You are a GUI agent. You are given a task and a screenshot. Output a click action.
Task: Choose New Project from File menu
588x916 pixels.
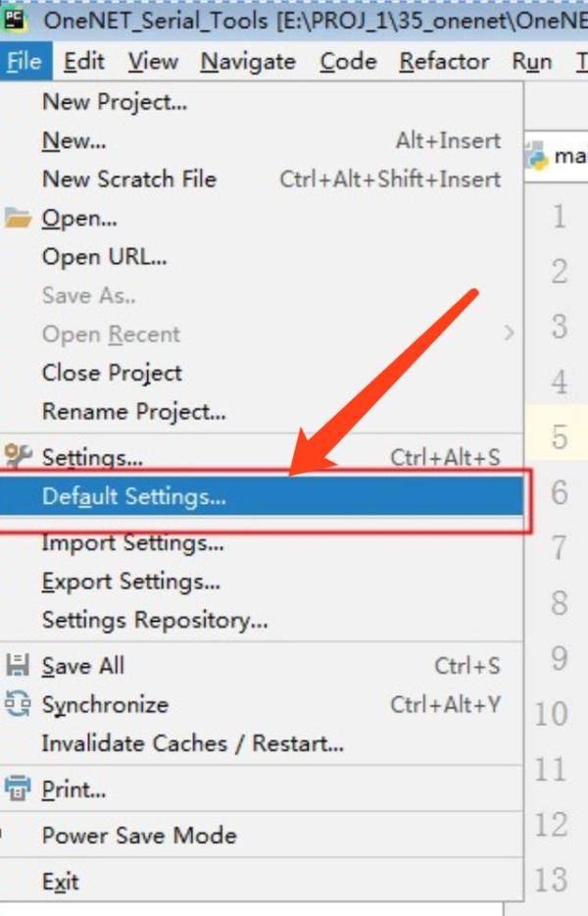point(115,101)
